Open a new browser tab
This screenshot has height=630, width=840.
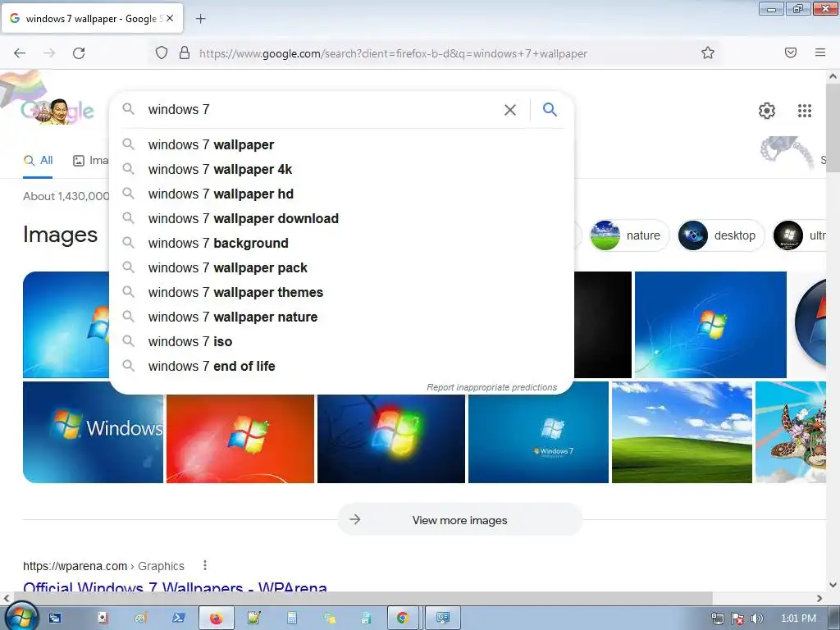coord(200,19)
